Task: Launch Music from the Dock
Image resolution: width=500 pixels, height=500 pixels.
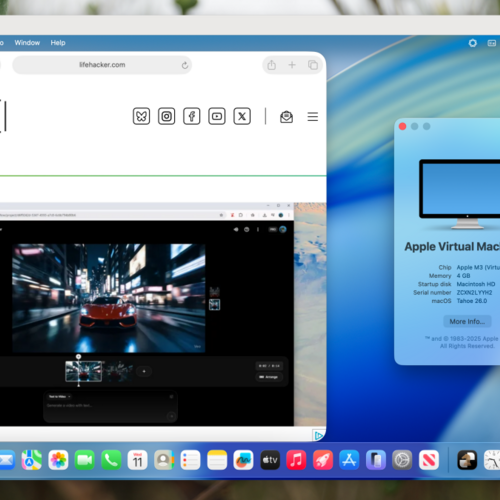Action: point(296,460)
